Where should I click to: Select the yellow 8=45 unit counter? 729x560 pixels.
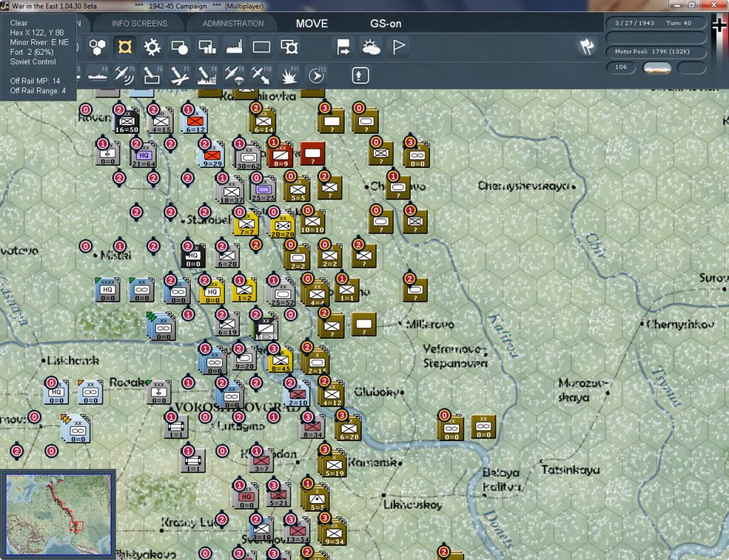(280, 360)
